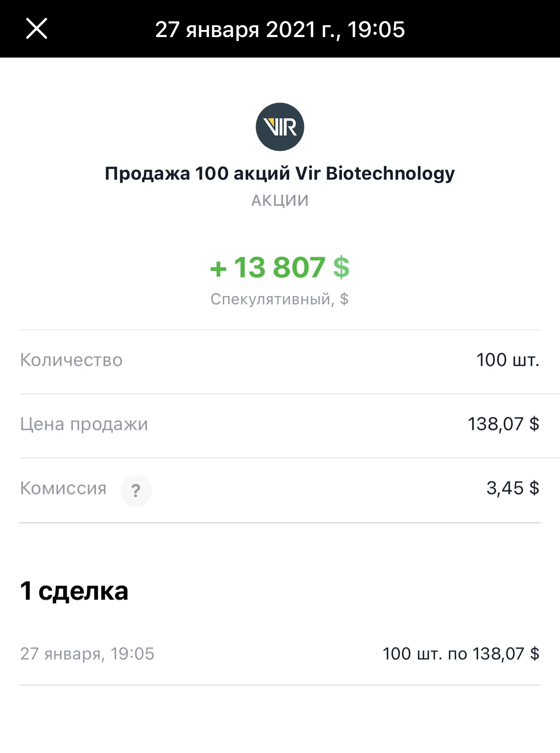The width and height of the screenshot is (560, 753).
Task: Tap the VIR company logo icon
Action: click(x=280, y=127)
